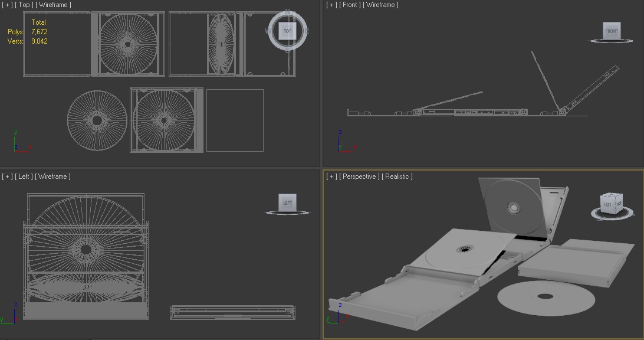Open Left viewport's [Wireframe] shading menu
This screenshot has height=340, width=644.
tap(52, 176)
